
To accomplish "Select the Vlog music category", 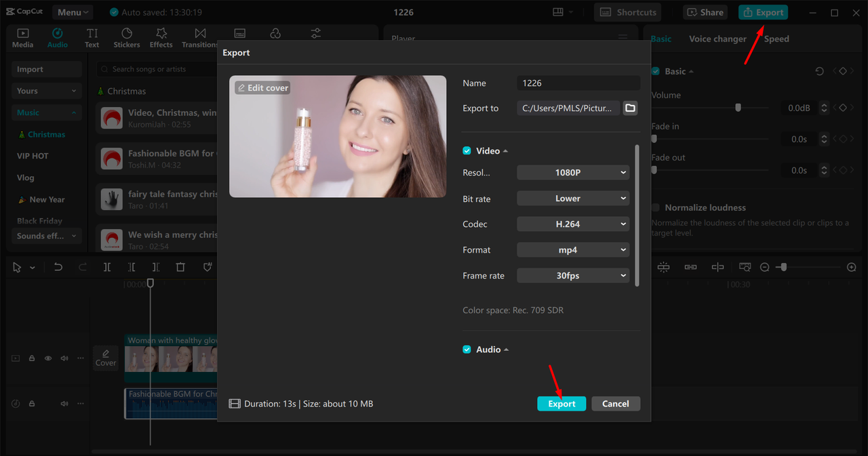I will point(26,178).
